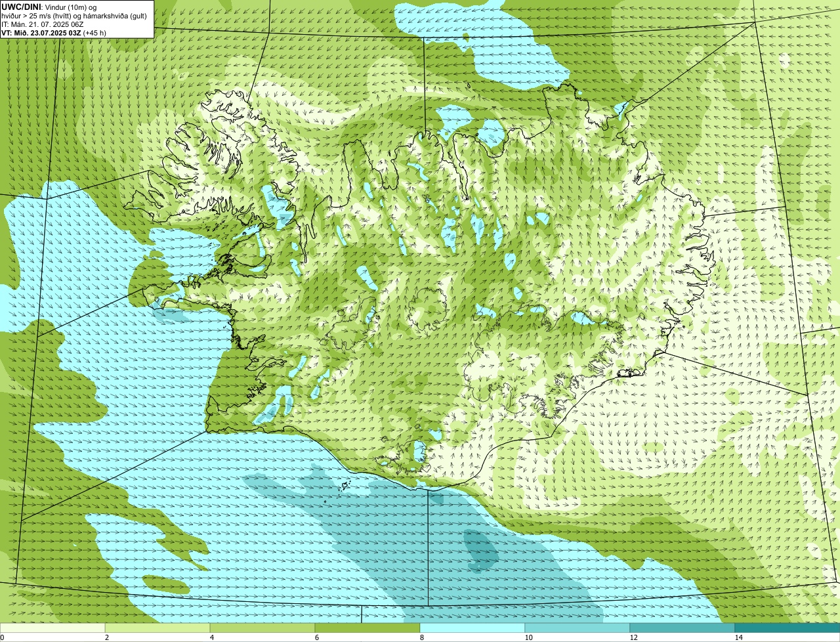
Task: Click the "8" label on the wind scale
Action: coord(422,637)
